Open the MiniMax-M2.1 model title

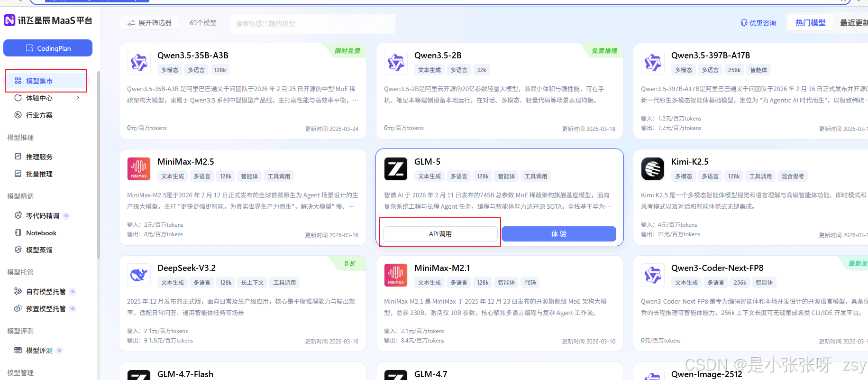pyautogui.click(x=442, y=268)
